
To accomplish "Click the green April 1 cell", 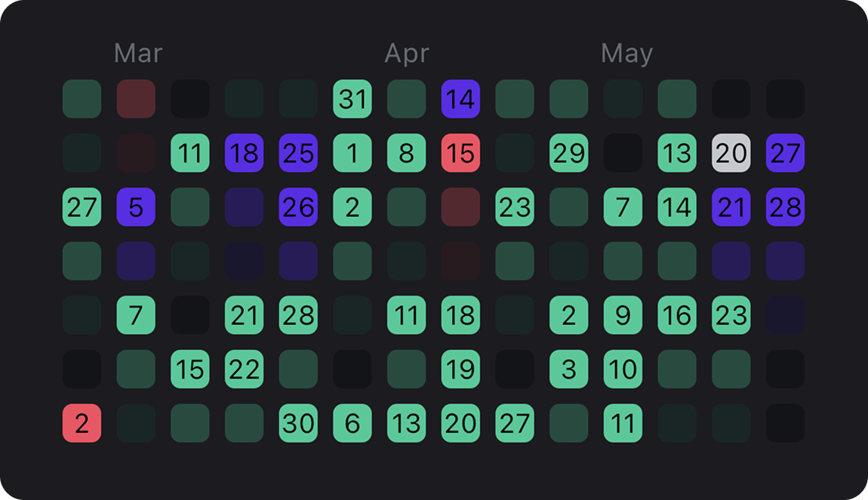I will point(352,153).
